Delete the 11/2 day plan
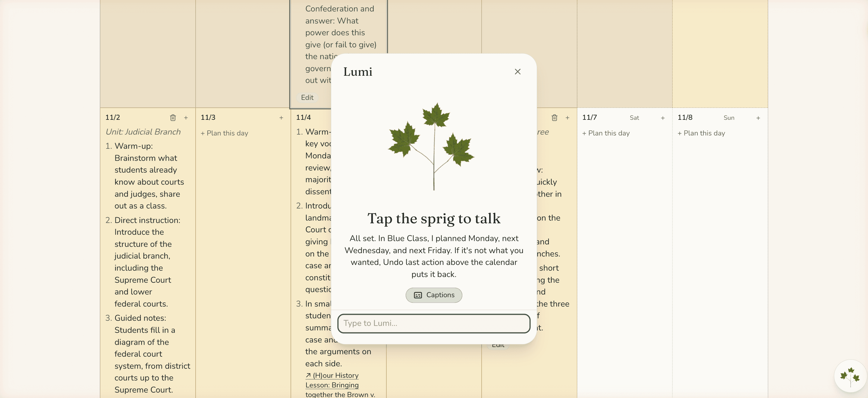868x398 pixels. (173, 118)
